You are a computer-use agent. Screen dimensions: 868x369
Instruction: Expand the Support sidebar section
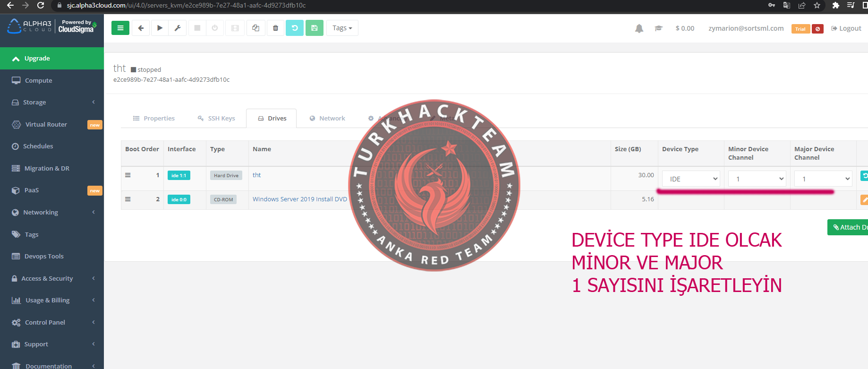(x=52, y=344)
